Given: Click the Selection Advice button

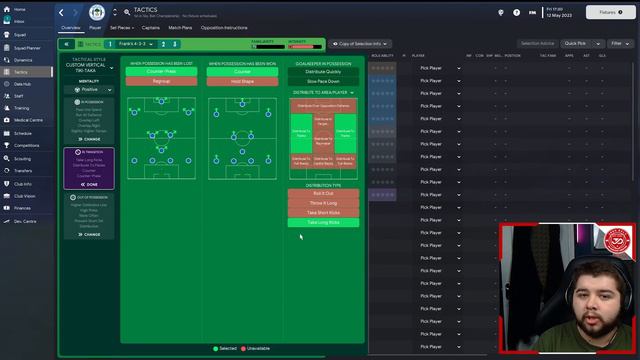Looking at the screenshot, I should point(538,43).
